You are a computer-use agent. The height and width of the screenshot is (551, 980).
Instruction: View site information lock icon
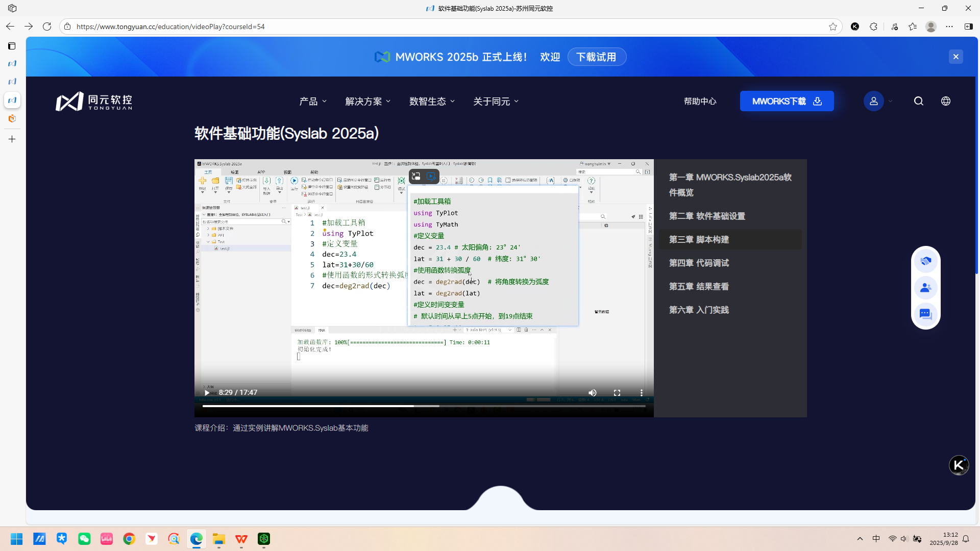[67, 27]
